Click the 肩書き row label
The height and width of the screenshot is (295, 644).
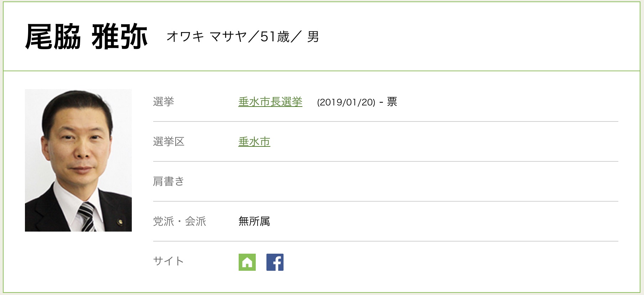pos(168,182)
